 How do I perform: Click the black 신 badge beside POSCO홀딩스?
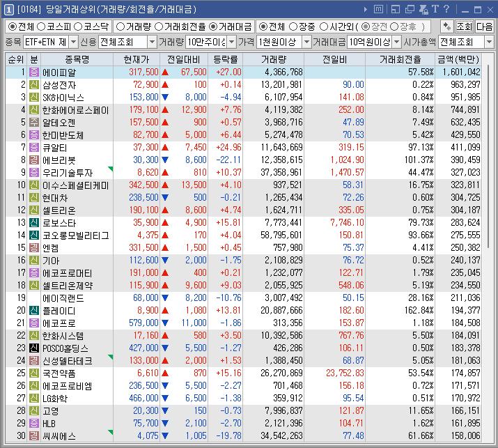point(34,348)
